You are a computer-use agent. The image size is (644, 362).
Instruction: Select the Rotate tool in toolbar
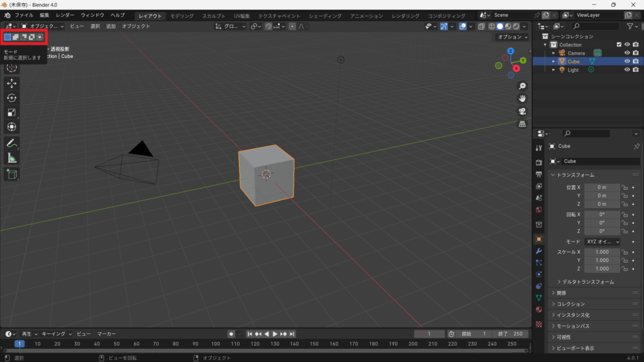click(11, 97)
